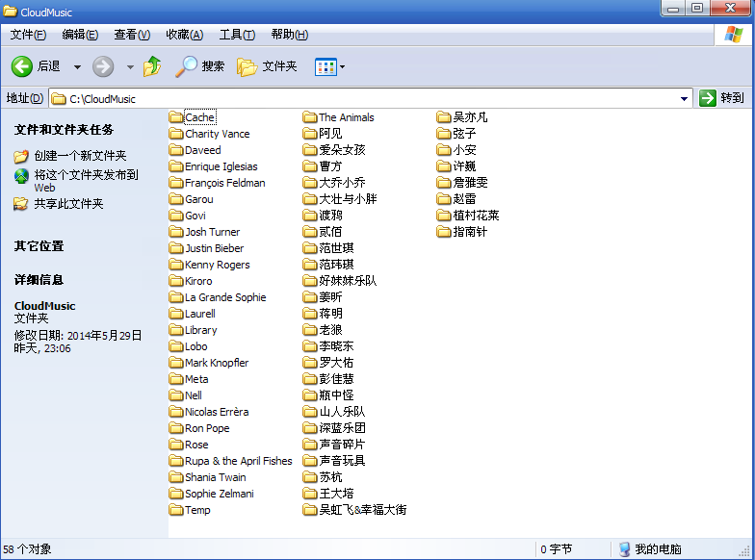755x560 pixels.
Task: Select the Sophie Zelmani folder name
Action: 220,494
